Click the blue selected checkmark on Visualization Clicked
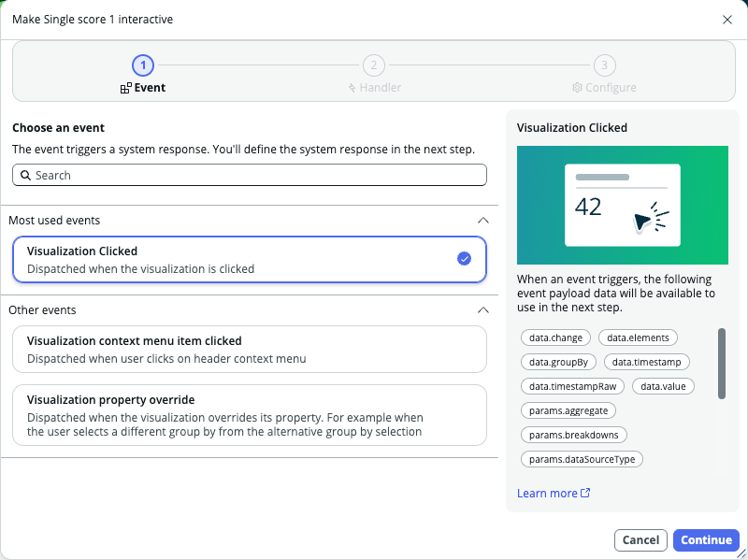This screenshot has width=748, height=560. (x=464, y=259)
